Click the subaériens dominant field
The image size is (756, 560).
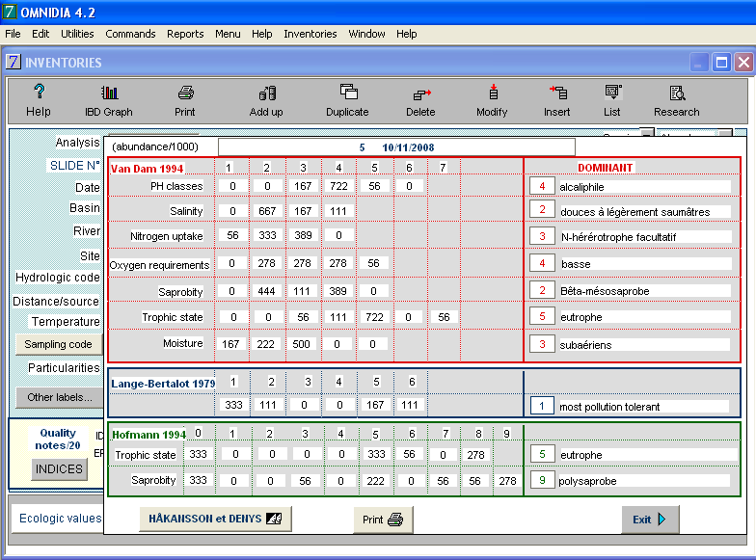(644, 345)
